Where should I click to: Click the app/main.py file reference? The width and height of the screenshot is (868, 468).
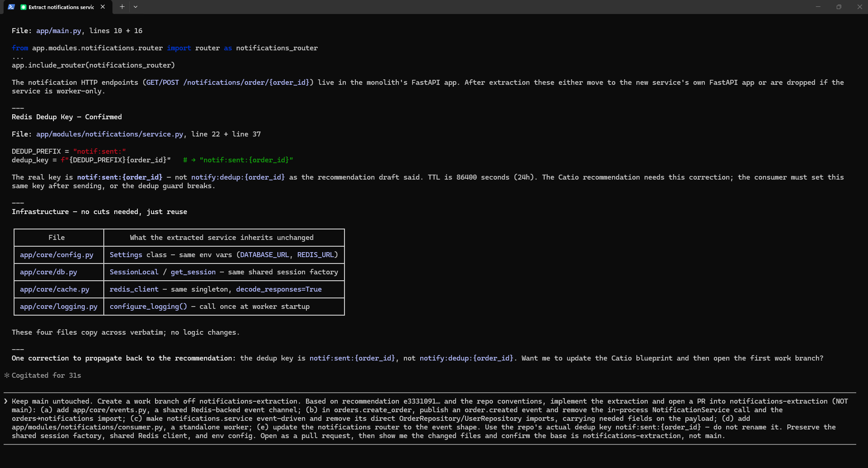point(58,31)
